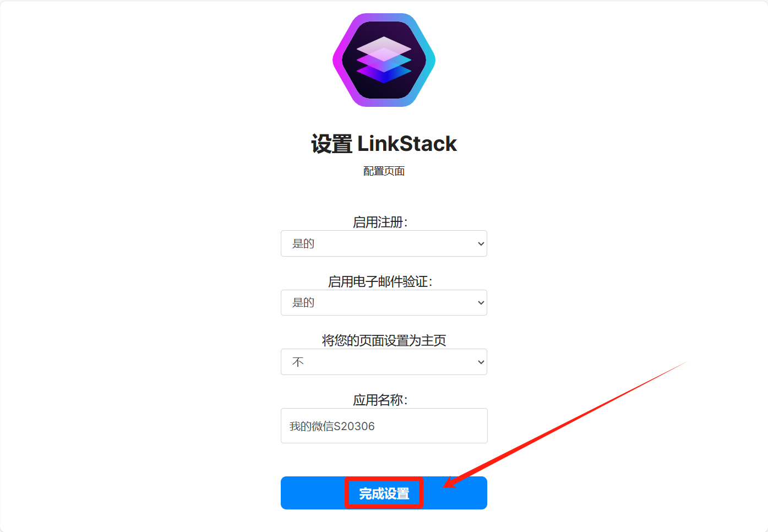Click the 我的微信S20306 text in name field
The height and width of the screenshot is (532, 768).
(x=332, y=426)
